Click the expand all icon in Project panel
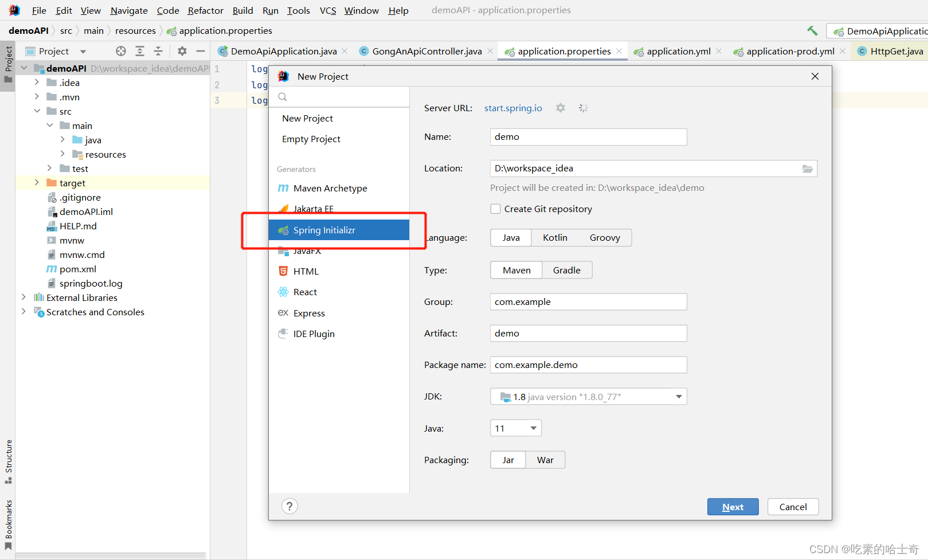Screen dimensions: 928x560 140,51
